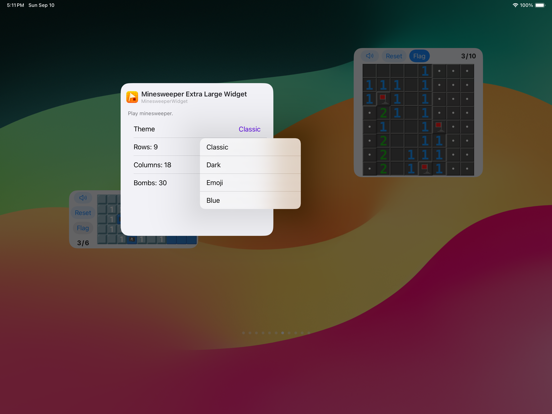Mute sound in the left widget

coord(83,198)
